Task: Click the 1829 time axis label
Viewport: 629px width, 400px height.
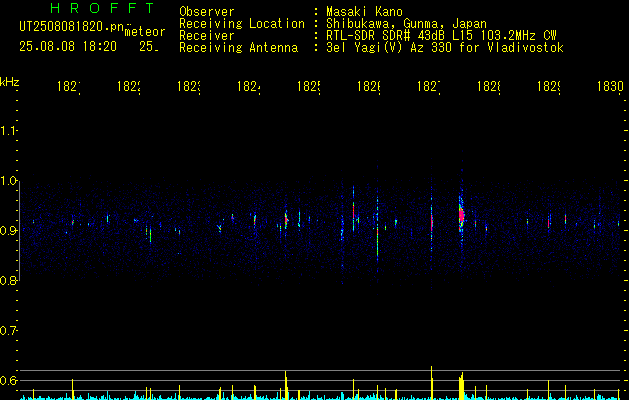Action: (x=549, y=86)
